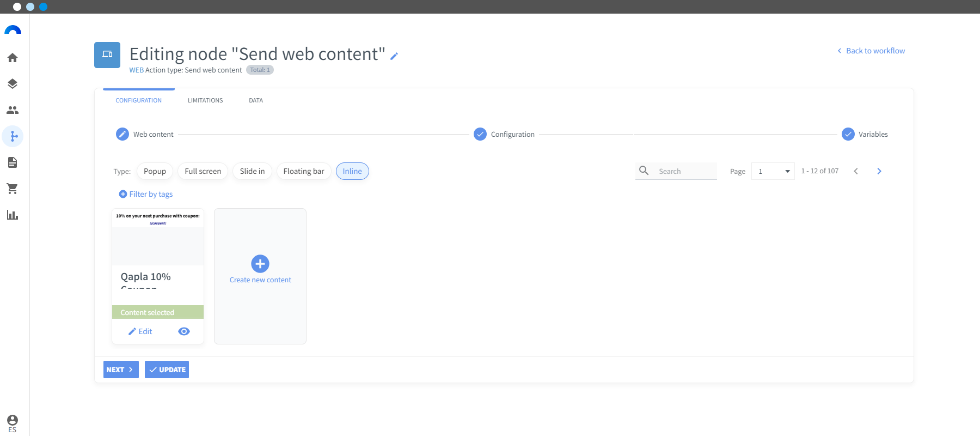Screen dimensions: 980x436
Task: Click the Configuration step checkmark
Action: (480, 134)
